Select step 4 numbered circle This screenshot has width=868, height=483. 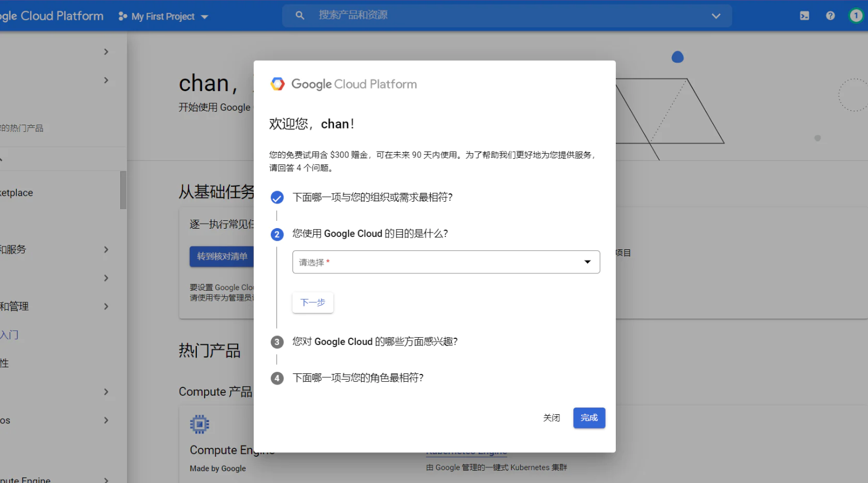(x=277, y=378)
